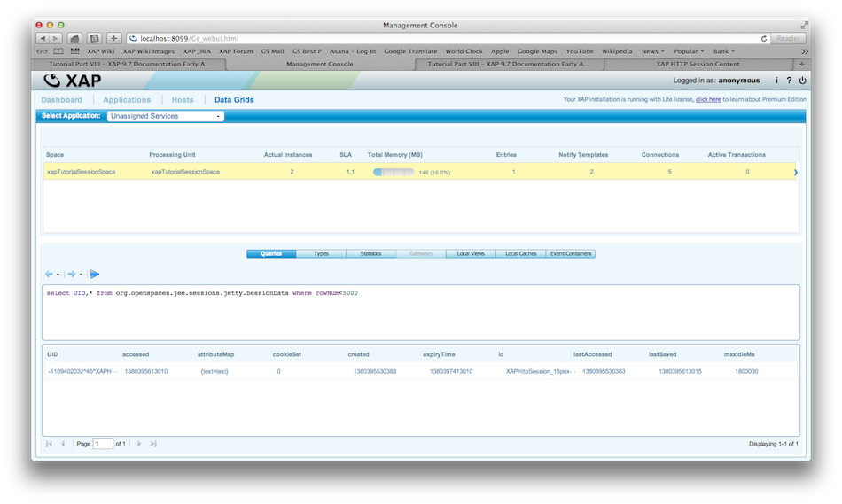Sort results by lastAccessed column header
This screenshot has height=504, width=842.
[x=592, y=355]
